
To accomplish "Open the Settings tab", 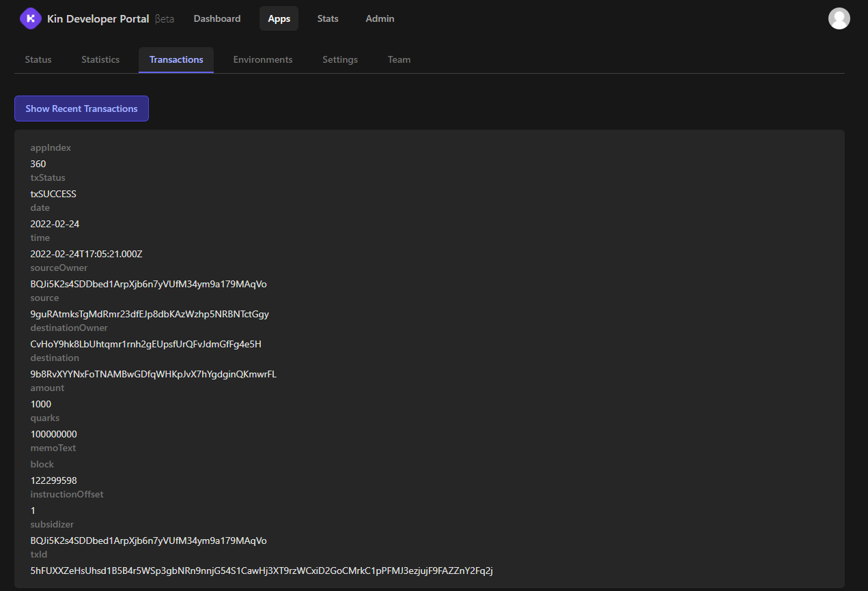I will coord(339,59).
